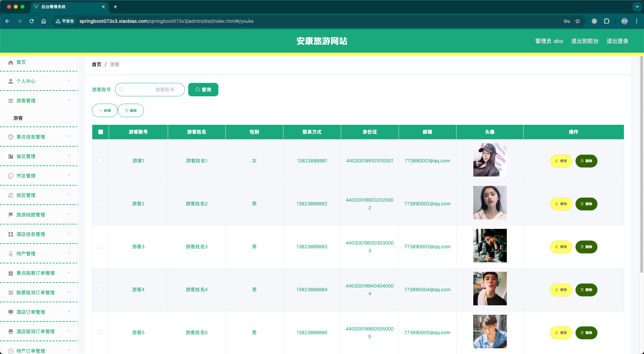The width and height of the screenshot is (644, 354).
Task: Check the row checkbox for 游客5
Action: (100, 333)
